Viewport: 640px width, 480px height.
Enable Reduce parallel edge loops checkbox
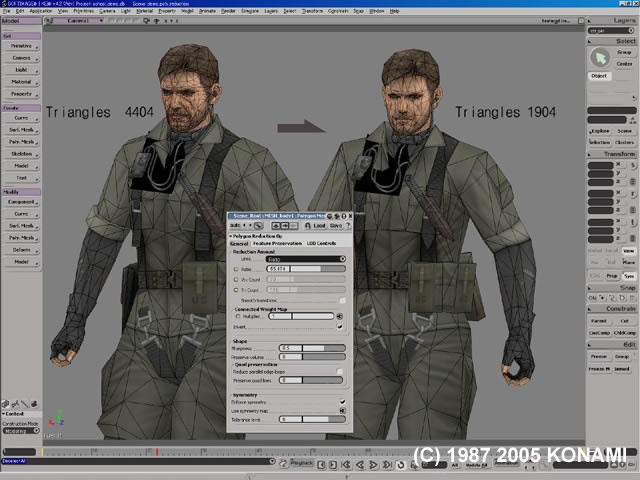click(x=339, y=371)
